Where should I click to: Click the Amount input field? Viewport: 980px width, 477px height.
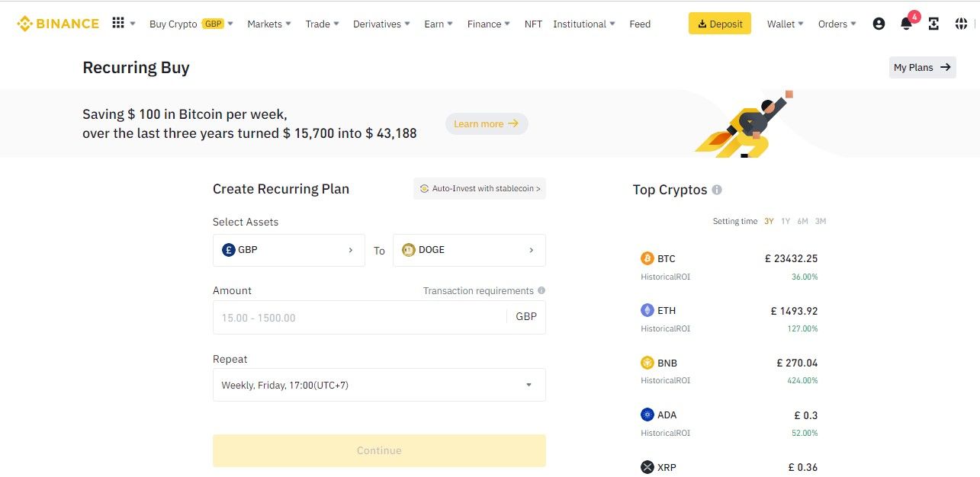(x=358, y=317)
